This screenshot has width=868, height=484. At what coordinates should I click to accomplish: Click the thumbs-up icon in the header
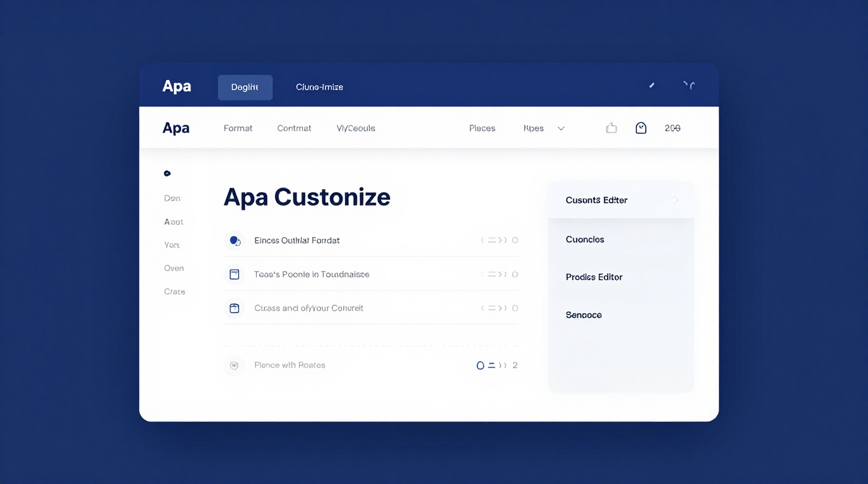(x=611, y=127)
